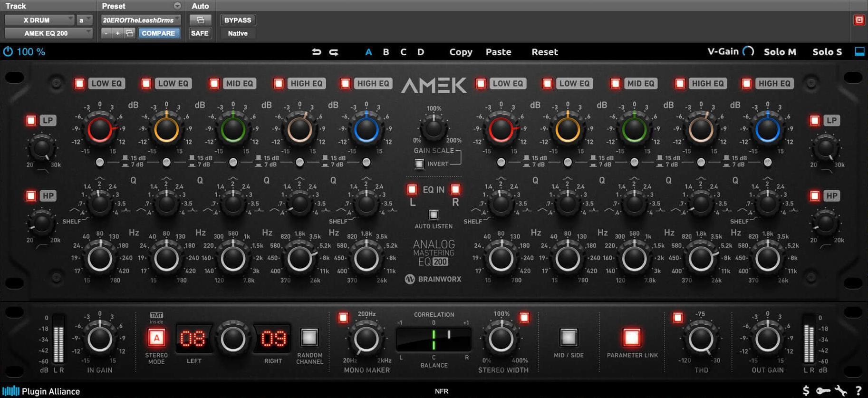Click the Gain Scale knob
868x398 pixels.
point(434,128)
